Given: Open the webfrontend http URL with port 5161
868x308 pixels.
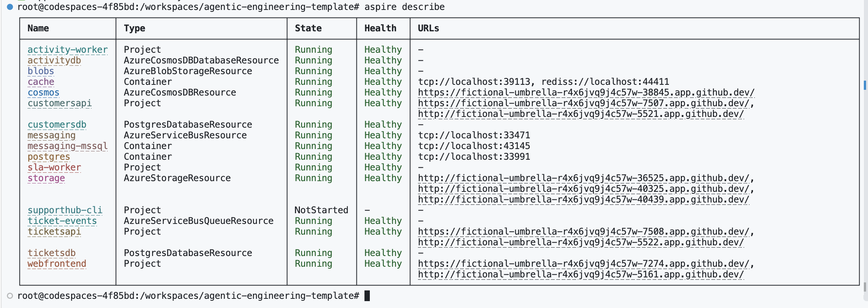Looking at the screenshot, I should (581, 274).
